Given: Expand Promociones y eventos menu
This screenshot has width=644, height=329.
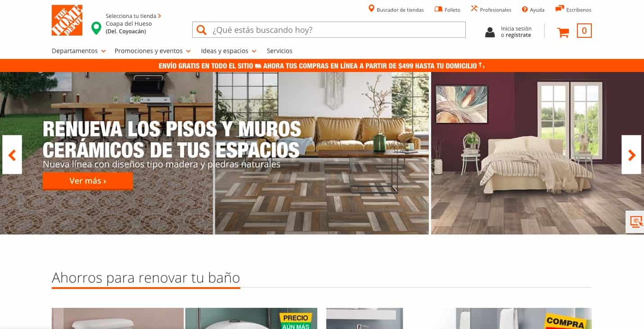Looking at the screenshot, I should pyautogui.click(x=153, y=51).
